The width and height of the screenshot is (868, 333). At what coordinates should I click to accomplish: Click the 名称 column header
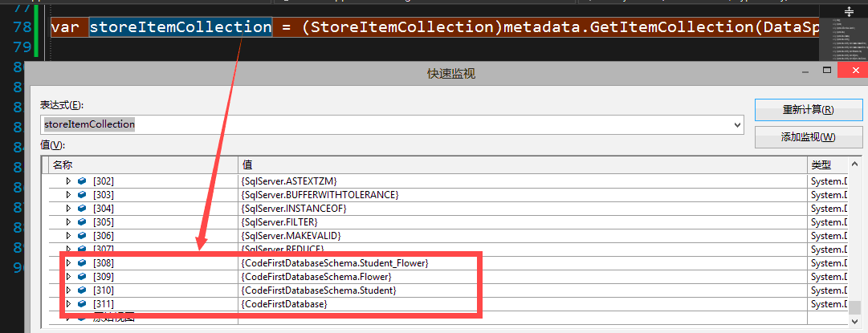pos(144,164)
